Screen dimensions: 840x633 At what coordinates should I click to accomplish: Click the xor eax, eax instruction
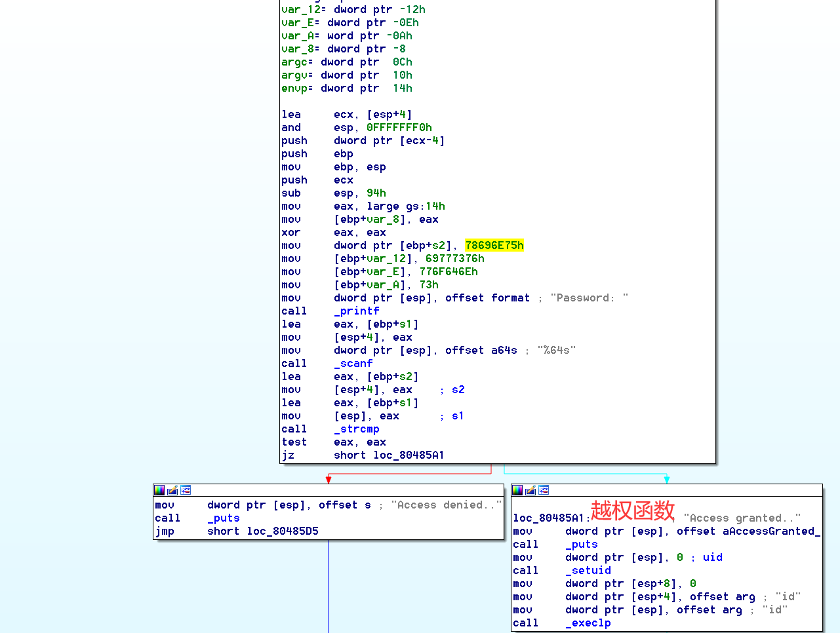point(334,233)
